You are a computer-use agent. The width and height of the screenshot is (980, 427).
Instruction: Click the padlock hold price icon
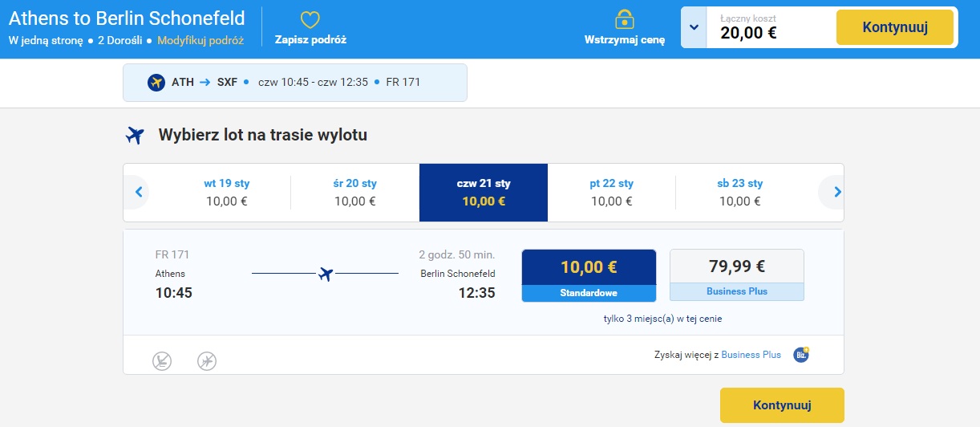tap(624, 19)
